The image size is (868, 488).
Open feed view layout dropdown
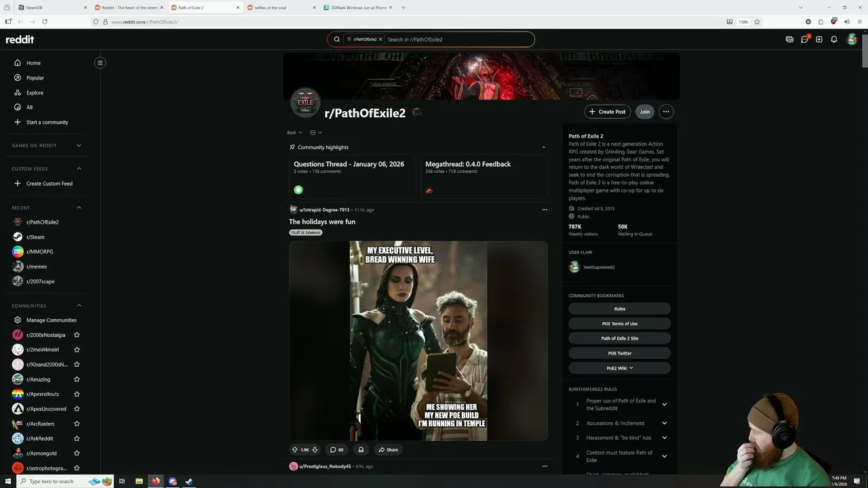click(x=315, y=133)
